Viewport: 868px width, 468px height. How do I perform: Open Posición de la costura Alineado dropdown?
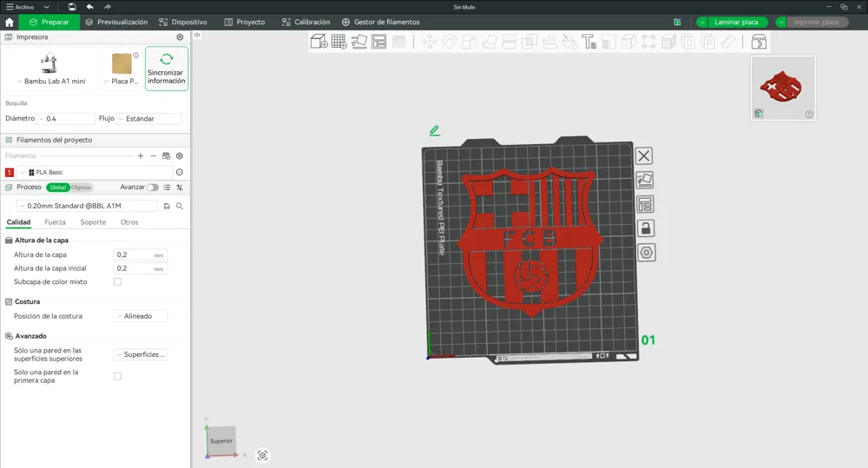(x=141, y=316)
